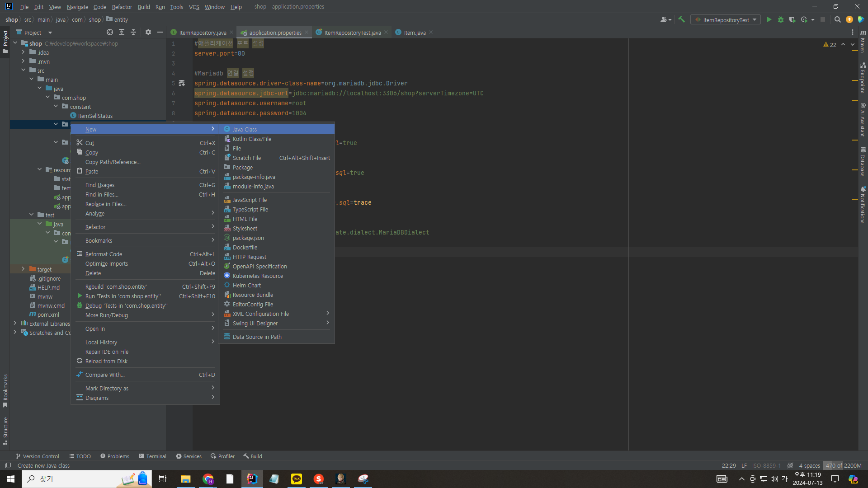
Task: Click the memory indicator 470 of 2200M
Action: pos(844,465)
